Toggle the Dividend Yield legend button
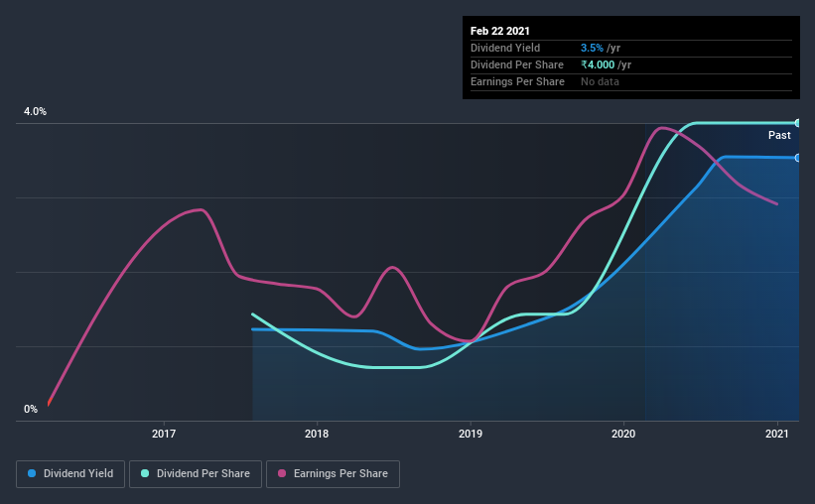The image size is (815, 504). [x=70, y=474]
